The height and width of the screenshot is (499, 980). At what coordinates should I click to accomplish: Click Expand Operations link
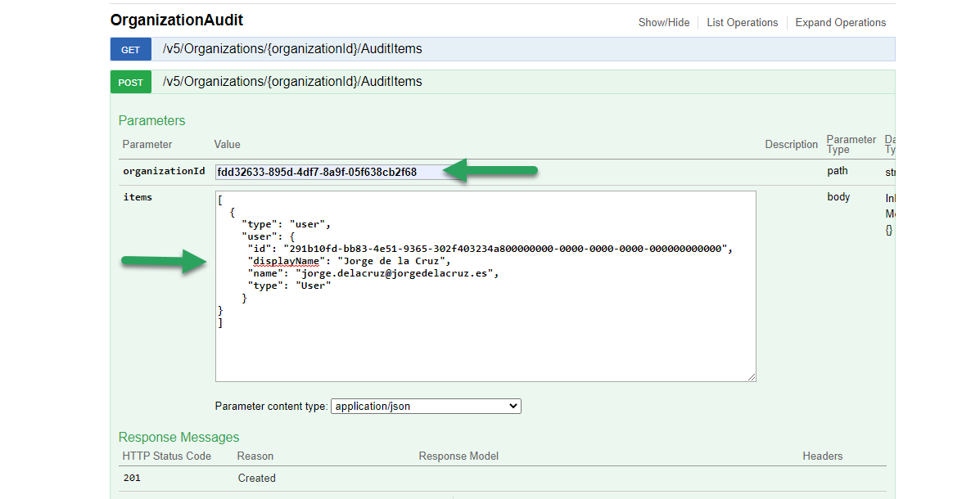pyautogui.click(x=841, y=22)
